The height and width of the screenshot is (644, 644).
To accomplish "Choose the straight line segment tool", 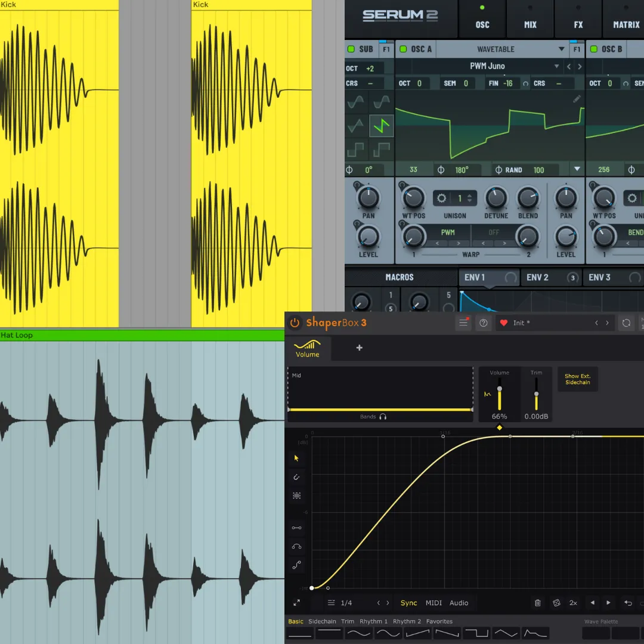I will point(296,528).
